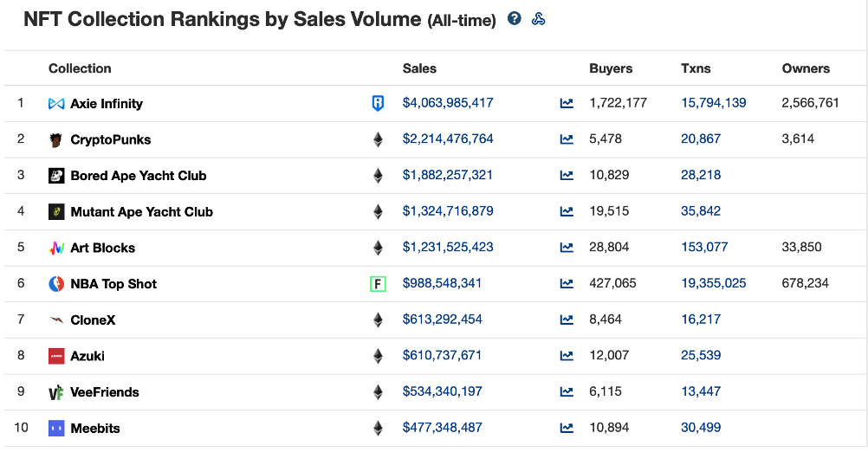Open CloneX sales figure $613,292,454
This screenshot has height=452, width=868.
pos(442,320)
